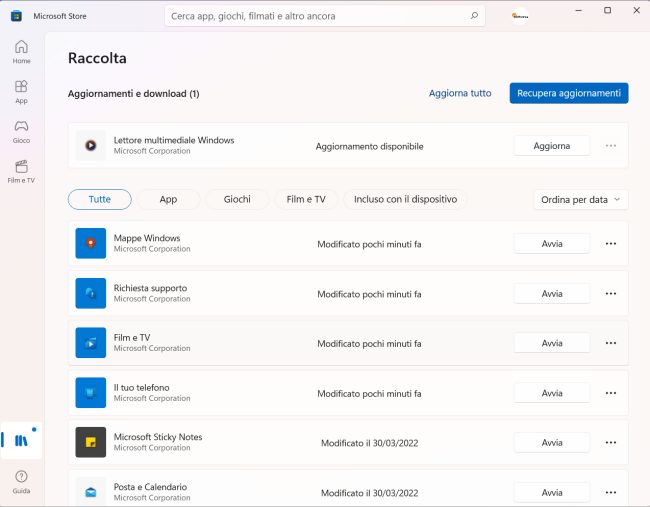Select the Tutte filter tab

(x=100, y=199)
